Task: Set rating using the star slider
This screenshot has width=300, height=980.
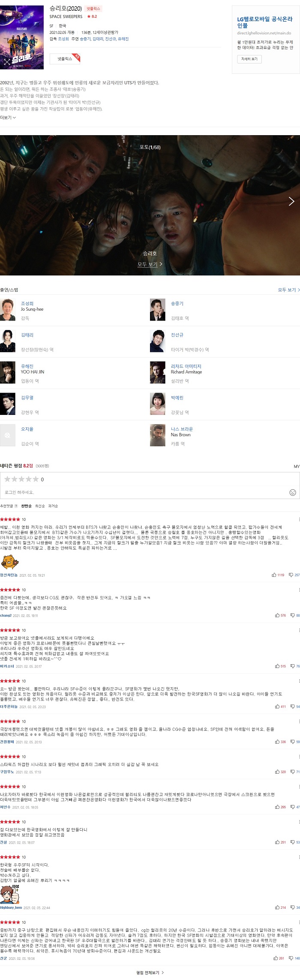Action: point(21,479)
